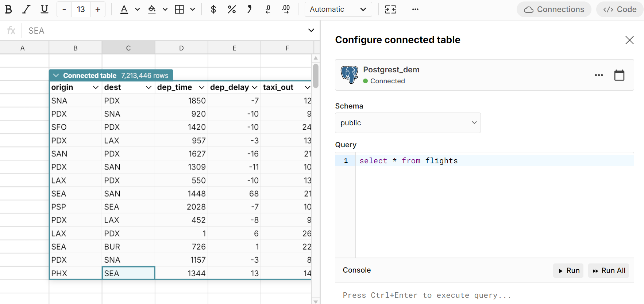644x304 pixels.
Task: Open the calendar schedule icon for Postgrest_dem
Action: [619, 75]
